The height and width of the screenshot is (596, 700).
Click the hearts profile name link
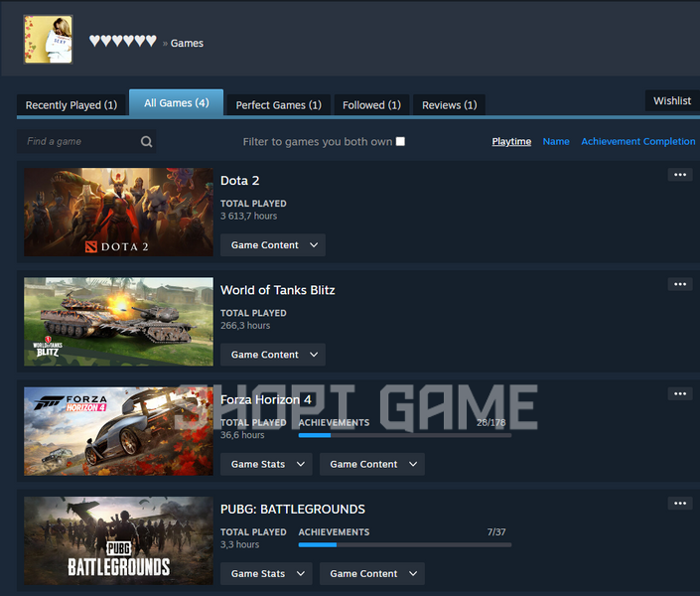point(123,41)
